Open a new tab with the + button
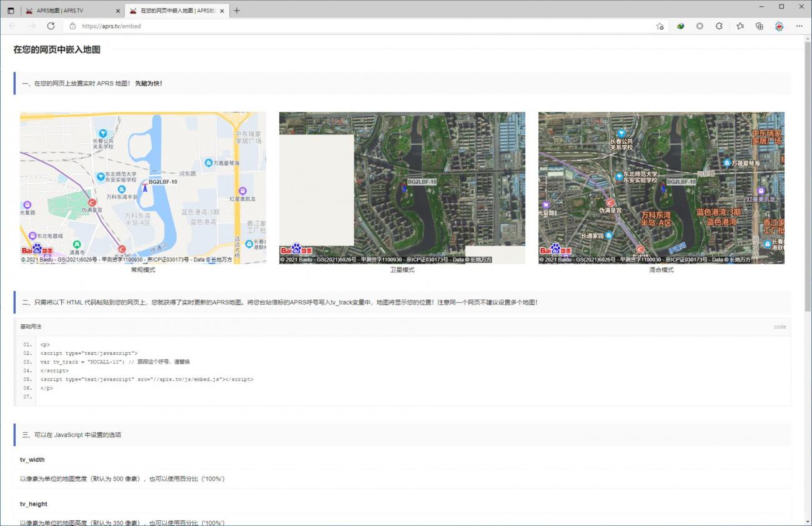 tap(236, 10)
